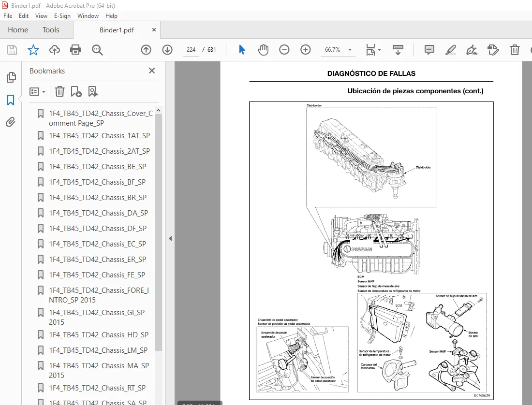
Task: Add a new bookmark icon
Action: (x=76, y=91)
